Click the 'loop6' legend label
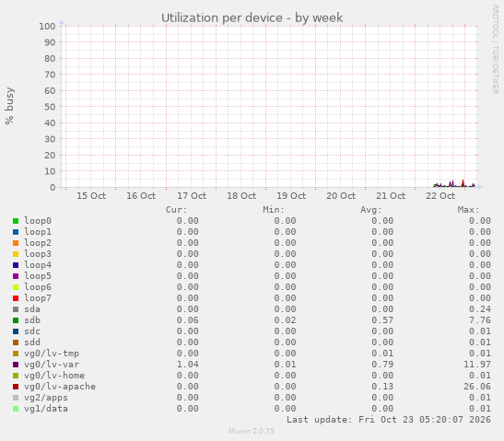This screenshot has height=441, width=504. pos(38,287)
